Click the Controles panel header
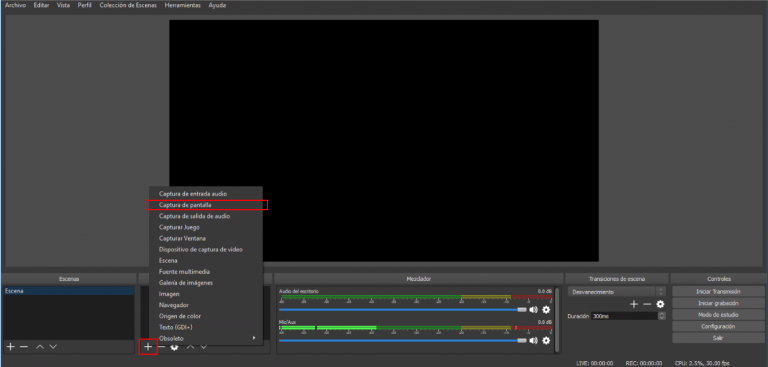This screenshot has width=768, height=367. 718,279
